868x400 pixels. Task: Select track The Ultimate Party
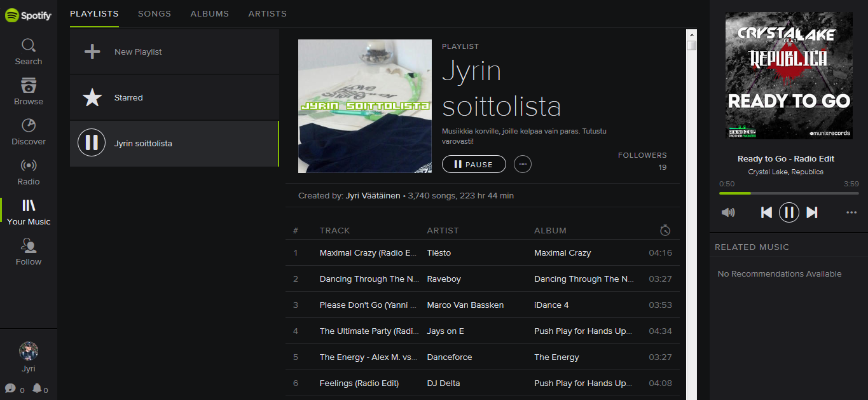(x=369, y=331)
